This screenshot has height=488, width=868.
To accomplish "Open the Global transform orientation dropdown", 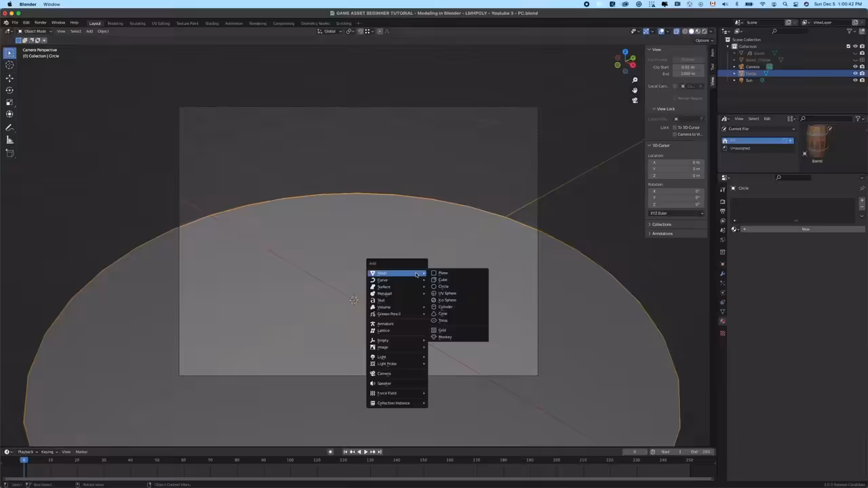I will (330, 31).
